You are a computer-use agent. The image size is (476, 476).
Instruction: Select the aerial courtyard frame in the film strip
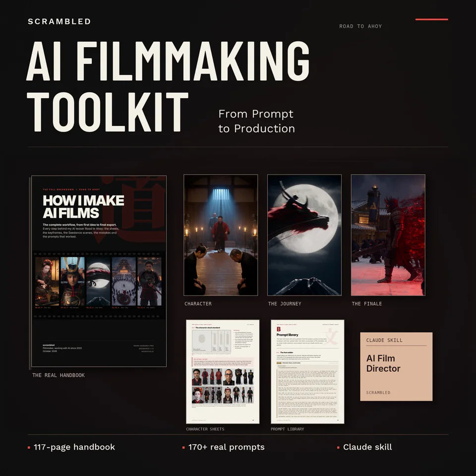coord(124,282)
